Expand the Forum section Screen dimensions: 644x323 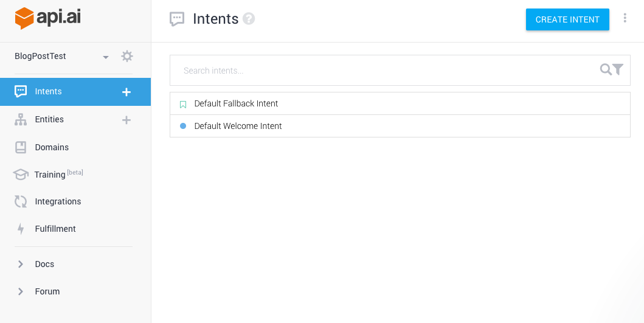(21, 291)
